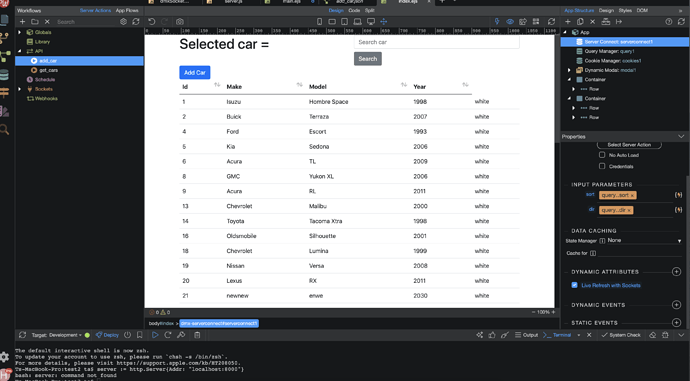The width and height of the screenshot is (690, 381).
Task: Expand the Dynamic Modal modal1 node
Action: [569, 70]
